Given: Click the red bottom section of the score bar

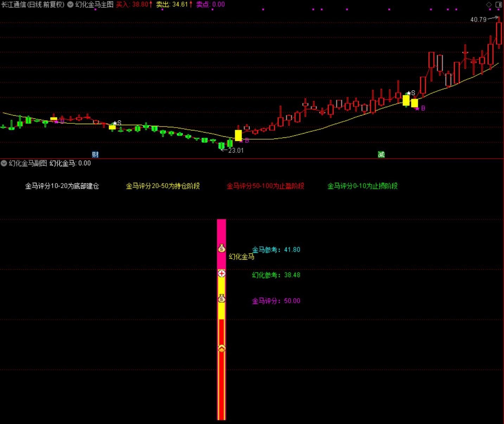Looking at the screenshot, I should click(222, 370).
